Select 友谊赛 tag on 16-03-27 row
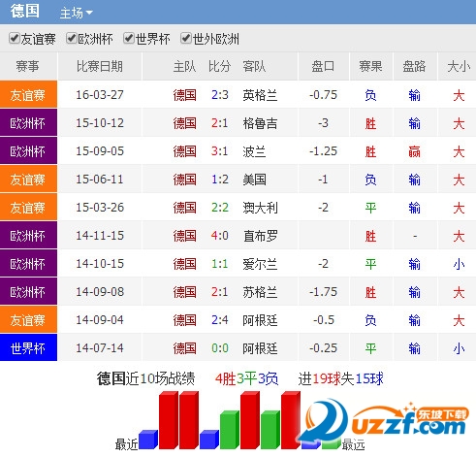The height and width of the screenshot is (458, 476). [x=28, y=94]
